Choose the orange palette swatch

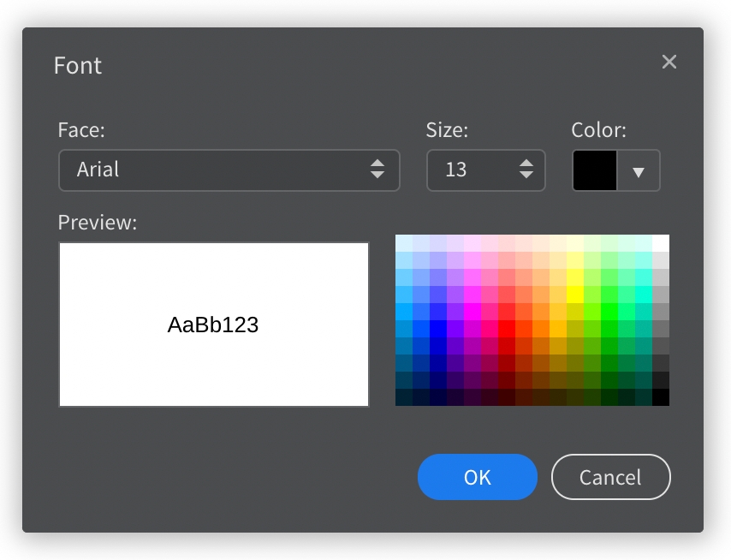(x=541, y=329)
